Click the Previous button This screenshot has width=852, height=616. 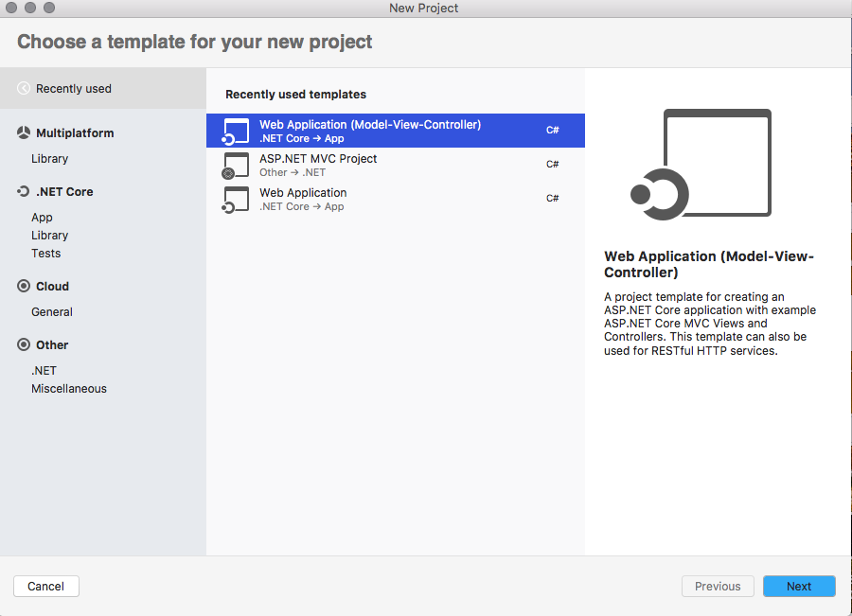[x=718, y=586]
